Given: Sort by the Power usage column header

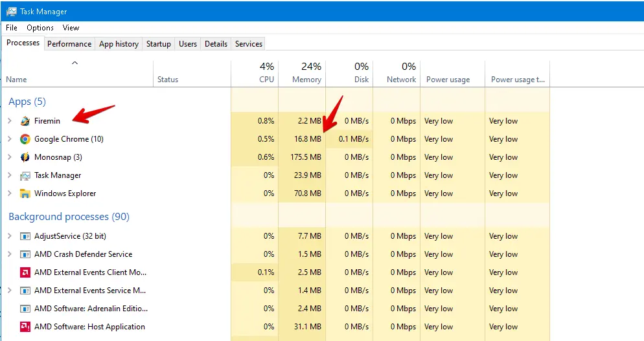Looking at the screenshot, I should (453, 74).
